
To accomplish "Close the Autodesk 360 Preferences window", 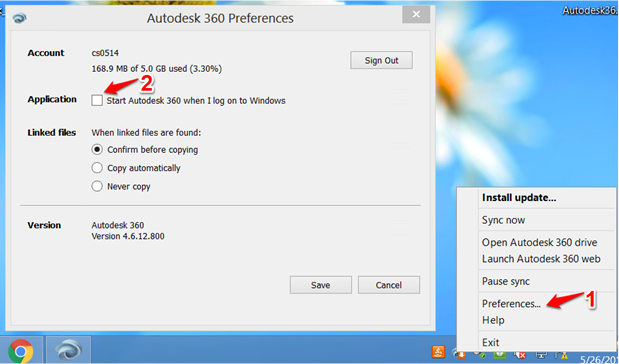I will (416, 15).
